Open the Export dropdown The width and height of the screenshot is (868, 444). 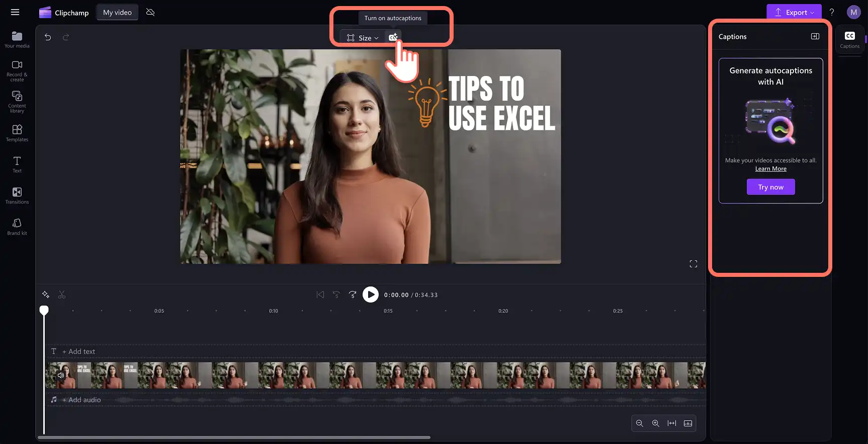pos(794,13)
